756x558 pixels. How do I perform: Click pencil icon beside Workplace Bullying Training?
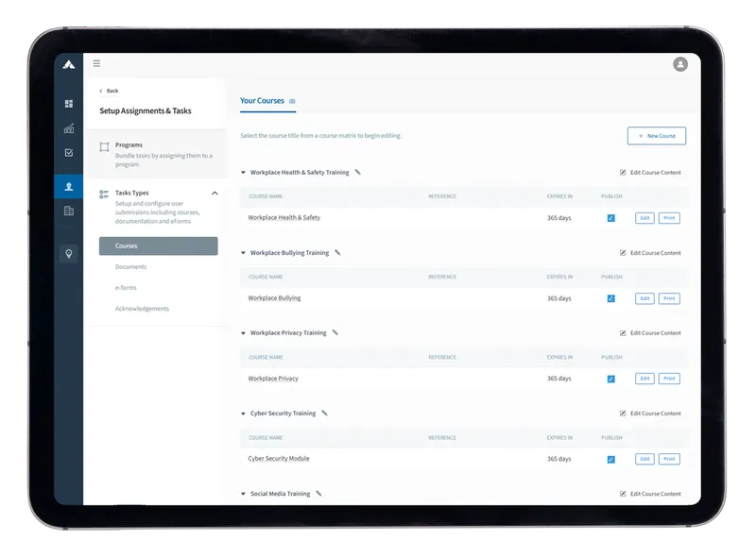337,253
